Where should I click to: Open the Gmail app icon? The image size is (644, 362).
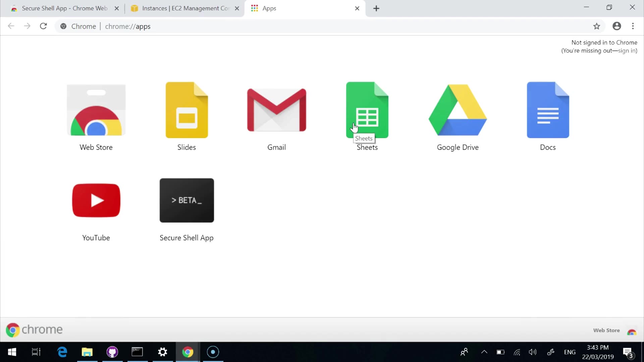(x=276, y=110)
